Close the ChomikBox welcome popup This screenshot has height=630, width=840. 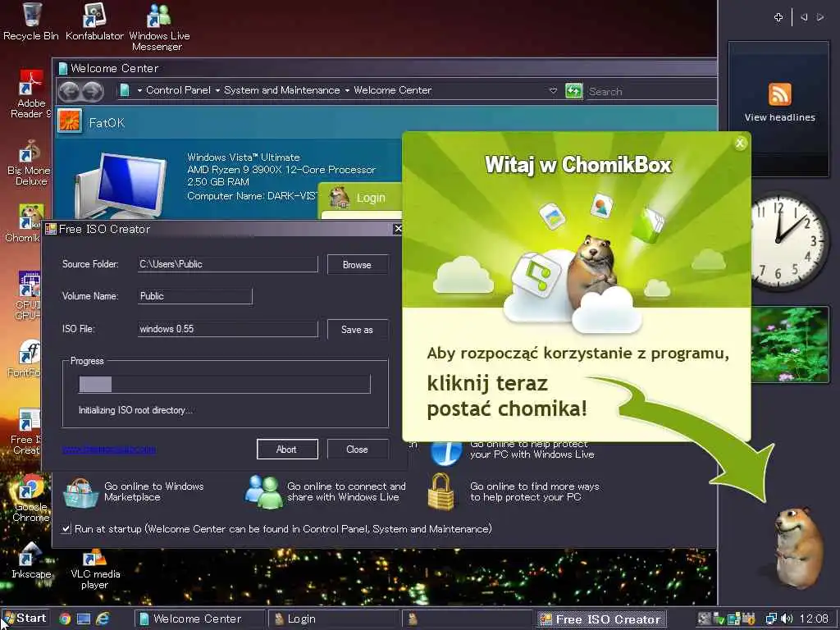coord(740,143)
